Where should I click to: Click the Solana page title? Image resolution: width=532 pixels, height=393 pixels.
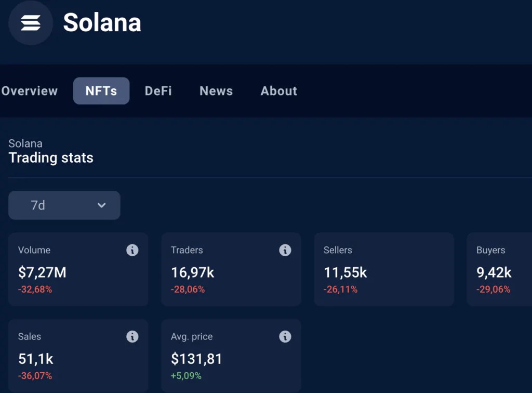(102, 23)
